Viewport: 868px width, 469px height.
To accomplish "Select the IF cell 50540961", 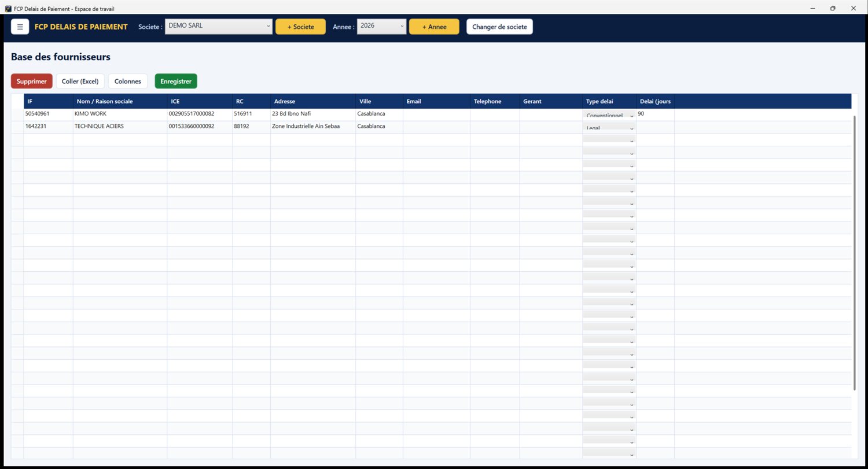I will [x=48, y=115].
